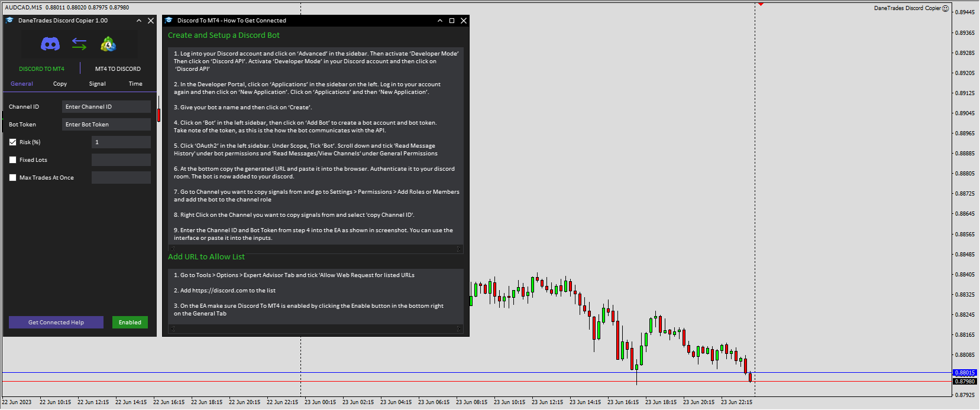
Task: Open the Time tab
Action: 135,84
